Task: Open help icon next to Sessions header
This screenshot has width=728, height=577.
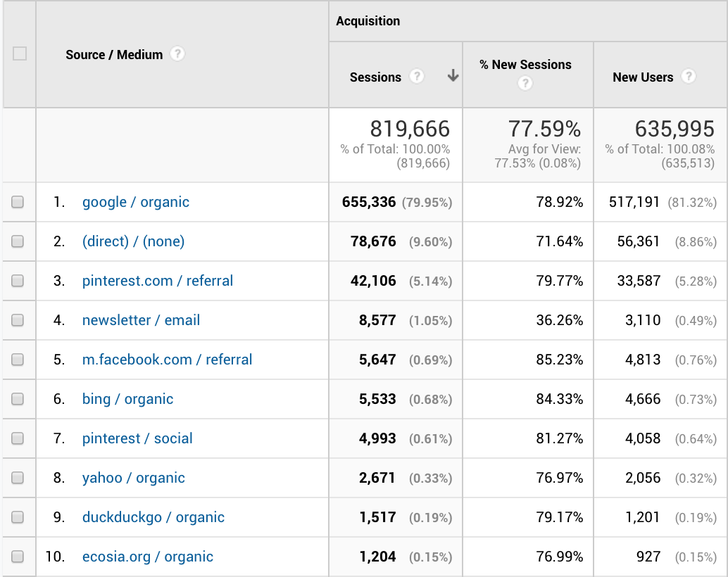Action: (x=417, y=76)
